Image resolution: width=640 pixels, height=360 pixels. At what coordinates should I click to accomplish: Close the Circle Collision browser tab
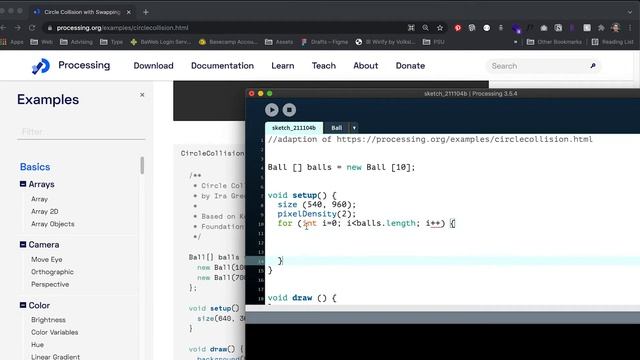coord(129,12)
